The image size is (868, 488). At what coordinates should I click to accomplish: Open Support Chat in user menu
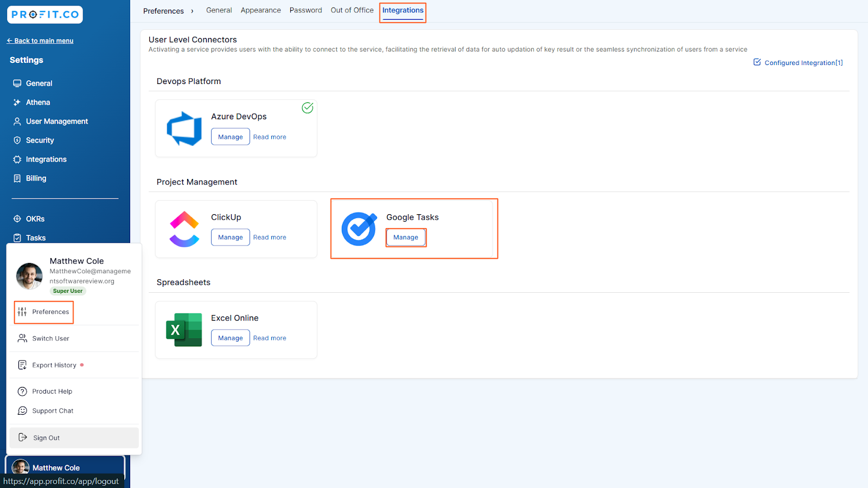[46, 411]
